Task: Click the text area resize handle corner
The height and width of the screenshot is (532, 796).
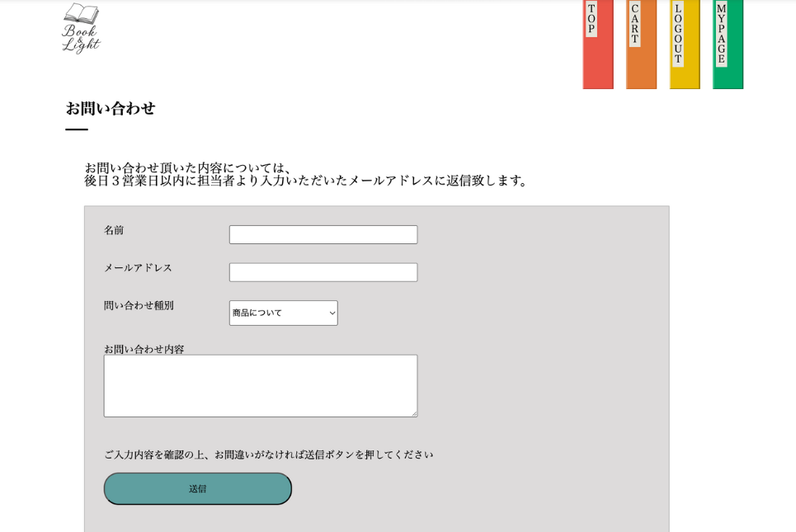Action: click(413, 413)
